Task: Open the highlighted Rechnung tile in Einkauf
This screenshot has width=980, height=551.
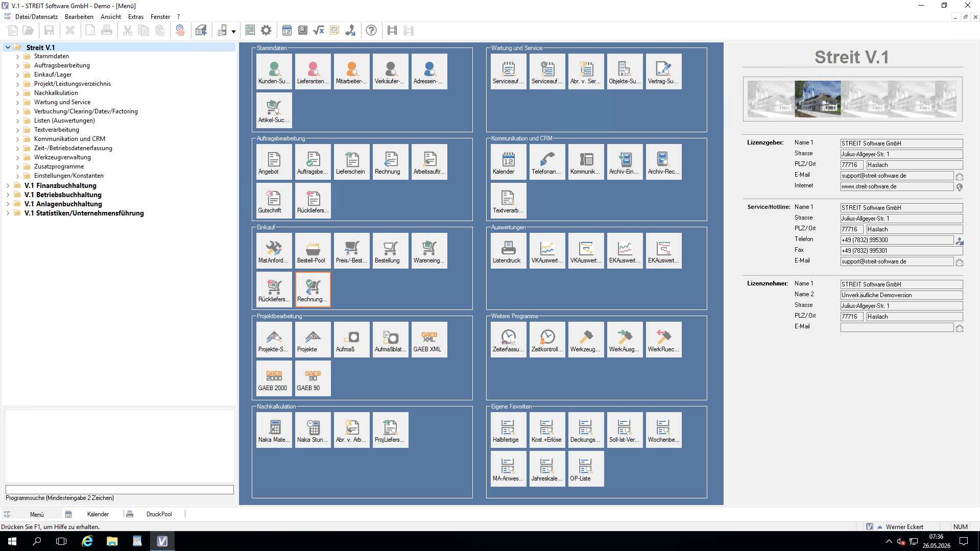Action: tap(313, 290)
